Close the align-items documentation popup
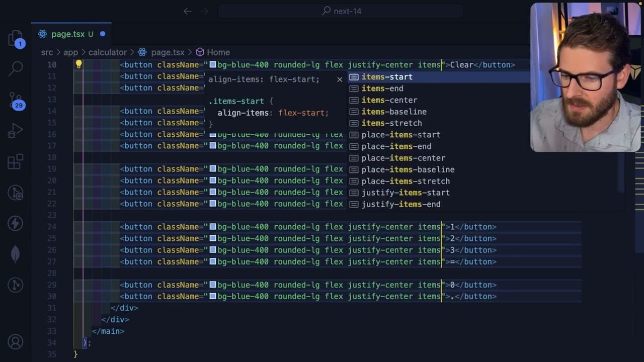The image size is (644, 362). (340, 79)
